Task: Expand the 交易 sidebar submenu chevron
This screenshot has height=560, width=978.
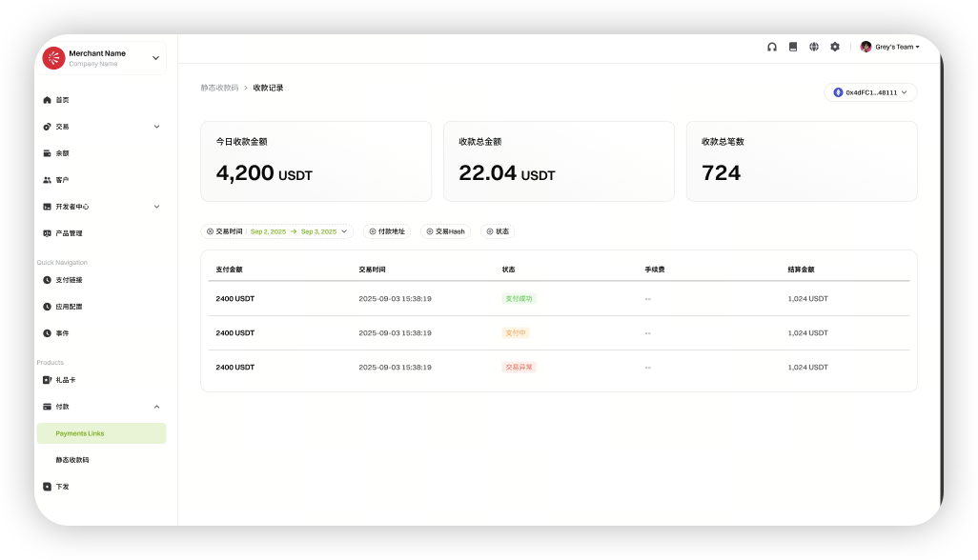Action: click(x=157, y=127)
